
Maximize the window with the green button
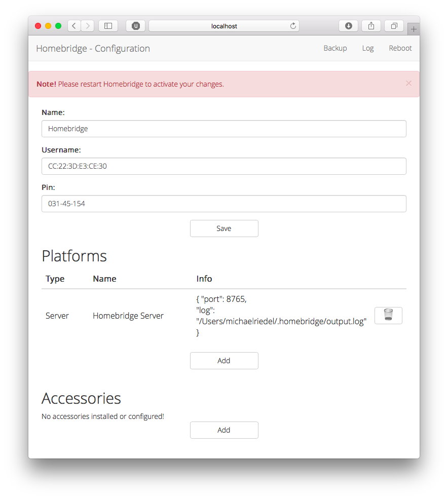[x=58, y=26]
